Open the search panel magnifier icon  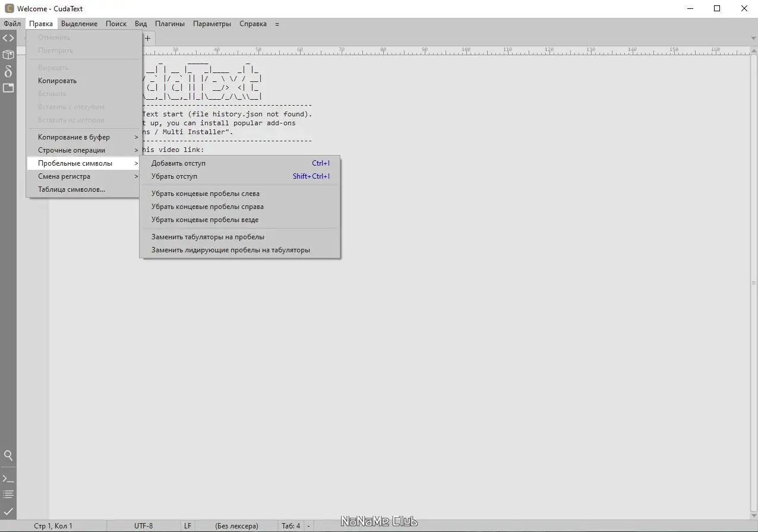(x=8, y=455)
